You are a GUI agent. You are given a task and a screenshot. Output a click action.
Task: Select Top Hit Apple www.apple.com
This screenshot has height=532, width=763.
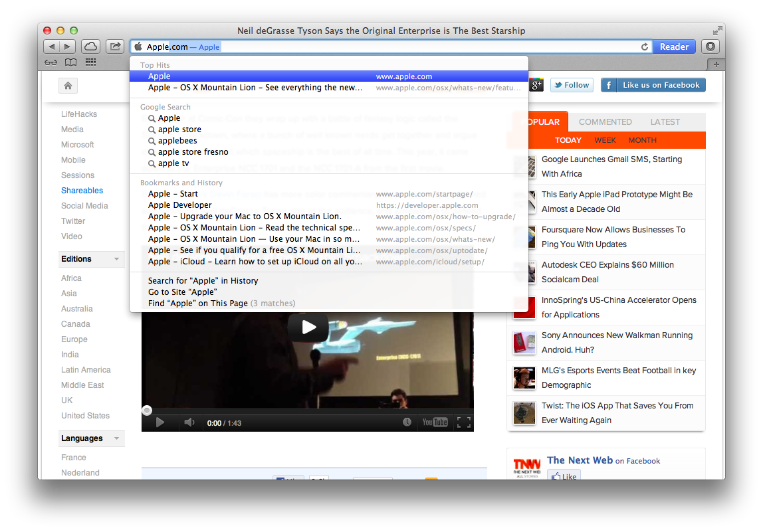(x=329, y=76)
